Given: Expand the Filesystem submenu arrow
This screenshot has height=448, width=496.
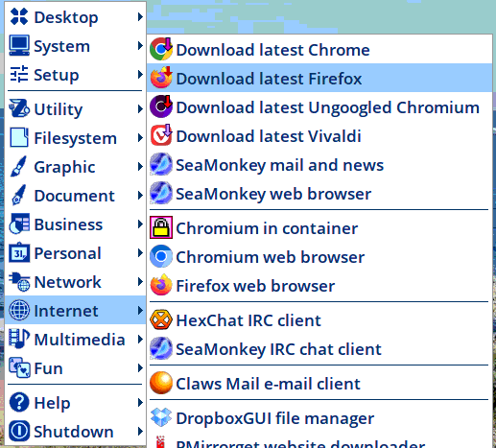Looking at the screenshot, I should [x=140, y=138].
